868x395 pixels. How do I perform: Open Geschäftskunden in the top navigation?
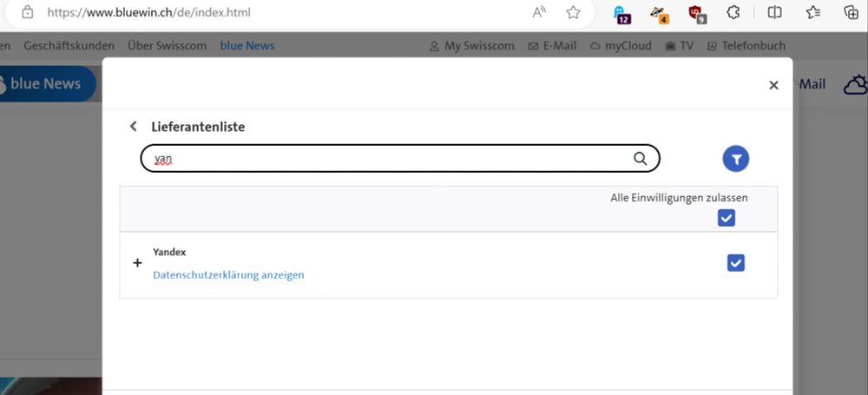click(x=69, y=46)
